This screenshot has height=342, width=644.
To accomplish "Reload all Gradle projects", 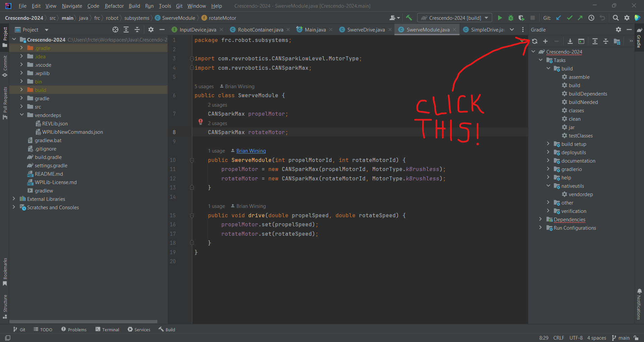I will (535, 41).
